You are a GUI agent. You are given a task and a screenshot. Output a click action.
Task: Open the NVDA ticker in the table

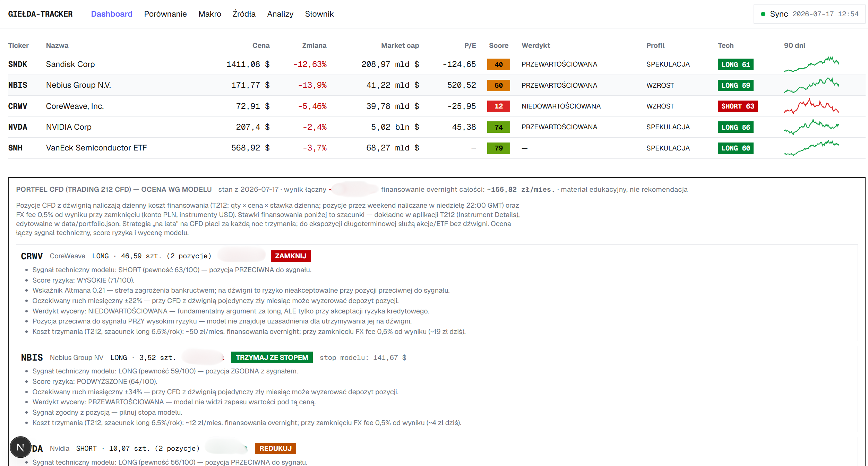tap(18, 127)
